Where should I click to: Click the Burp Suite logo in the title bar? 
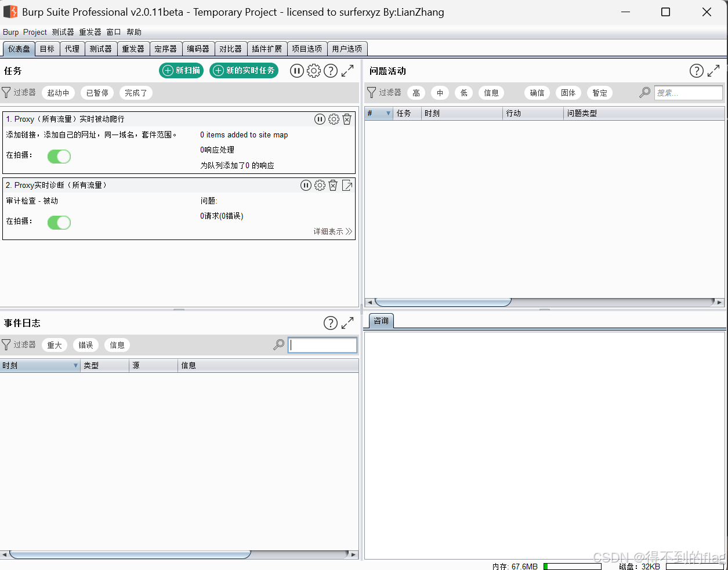[x=10, y=12]
